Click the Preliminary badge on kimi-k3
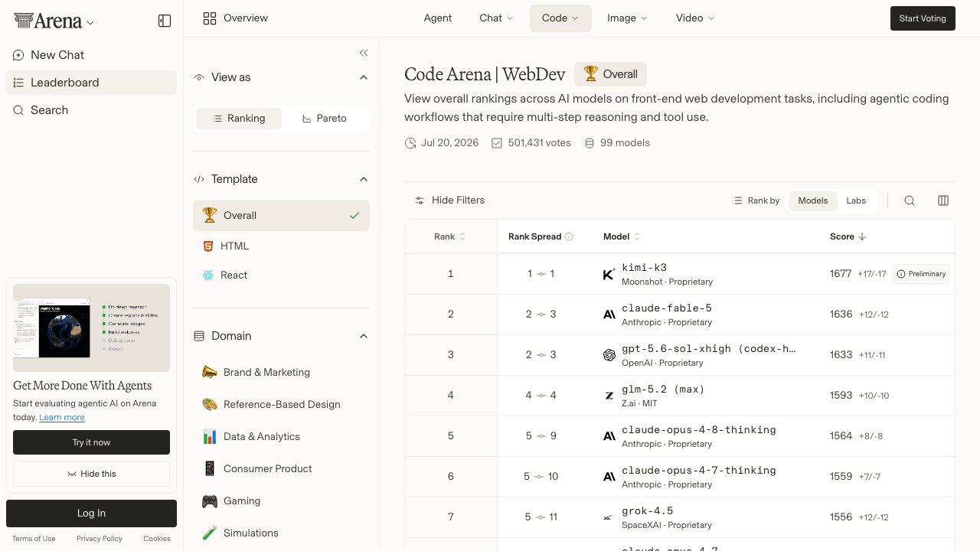The width and height of the screenshot is (980, 551). [x=921, y=274]
